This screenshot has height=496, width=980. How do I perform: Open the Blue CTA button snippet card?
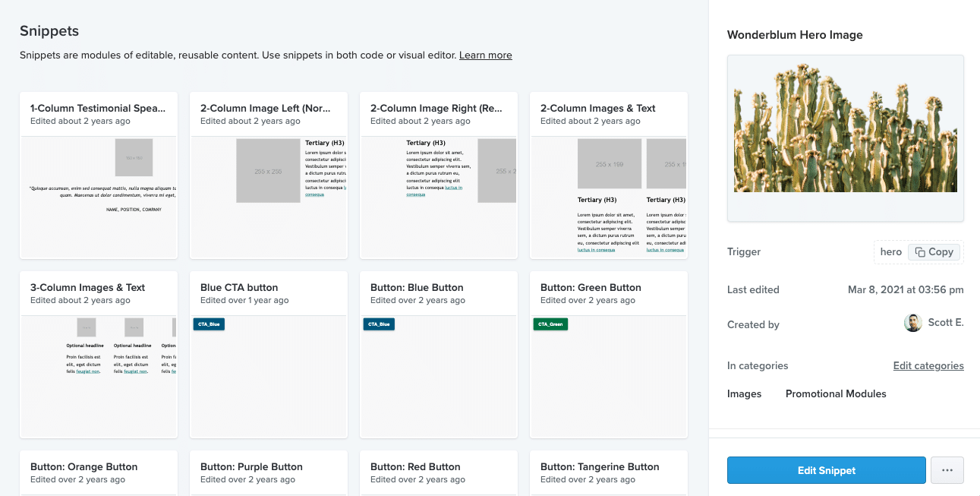pos(269,355)
